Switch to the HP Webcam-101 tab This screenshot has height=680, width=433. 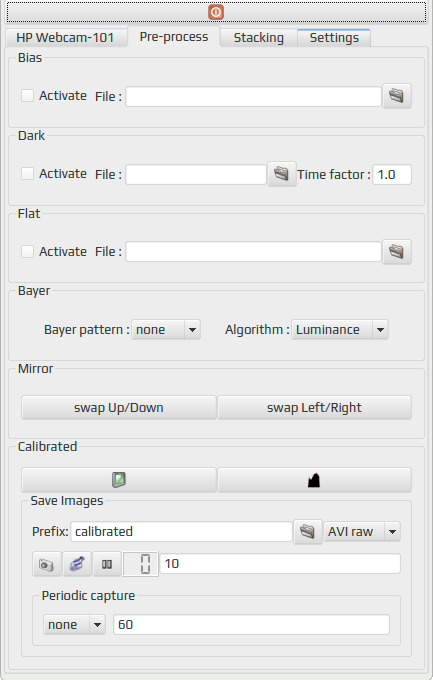66,38
